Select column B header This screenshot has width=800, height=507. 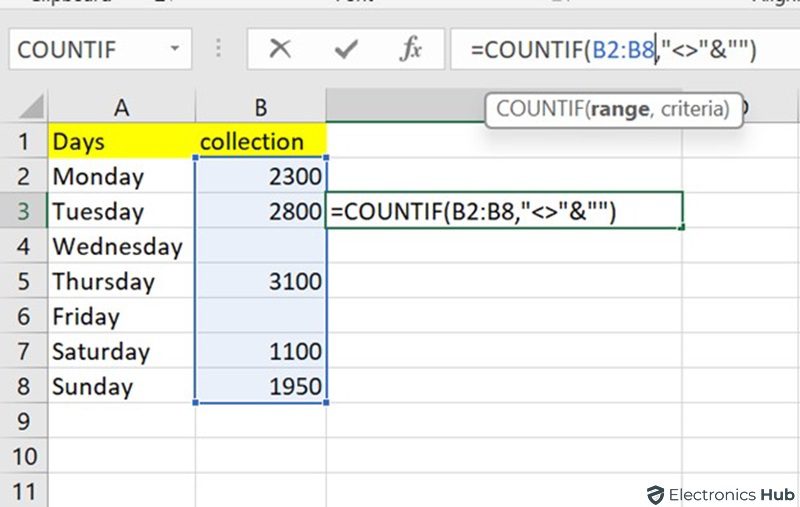[260, 107]
